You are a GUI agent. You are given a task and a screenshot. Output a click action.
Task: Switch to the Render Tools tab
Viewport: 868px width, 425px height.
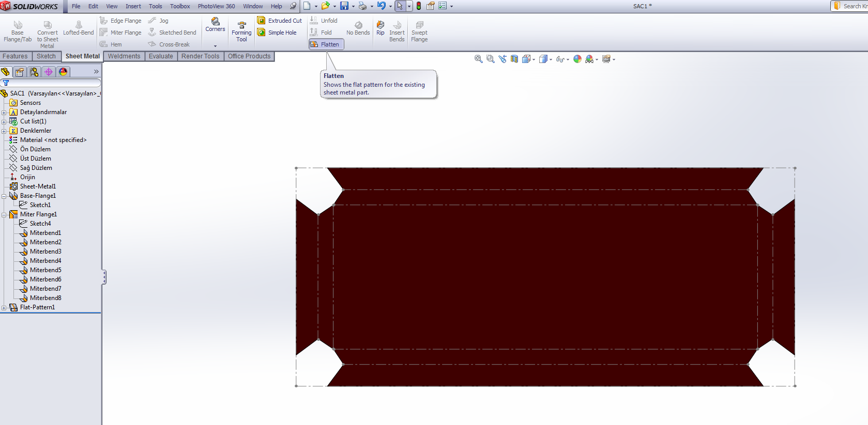click(x=201, y=56)
